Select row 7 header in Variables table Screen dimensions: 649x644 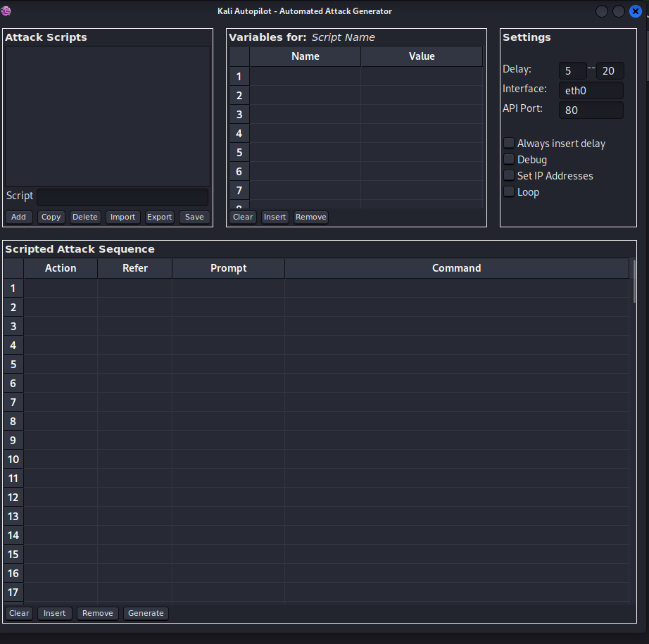coord(239,191)
